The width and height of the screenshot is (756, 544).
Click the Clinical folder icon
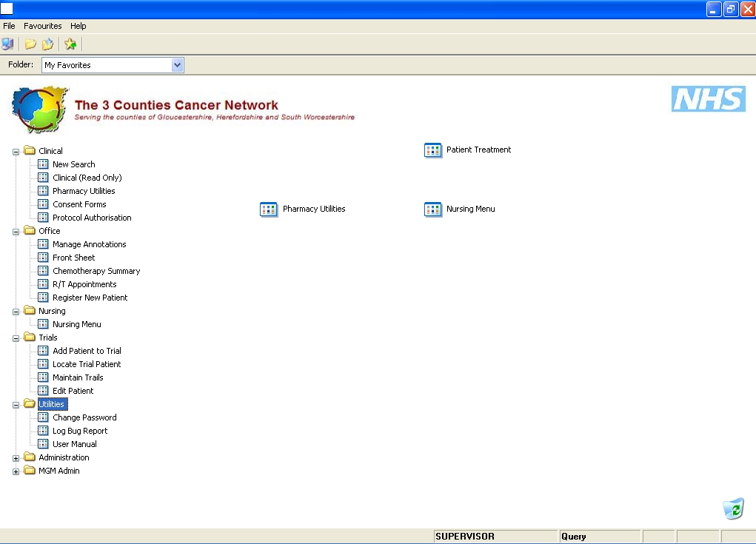pos(30,150)
